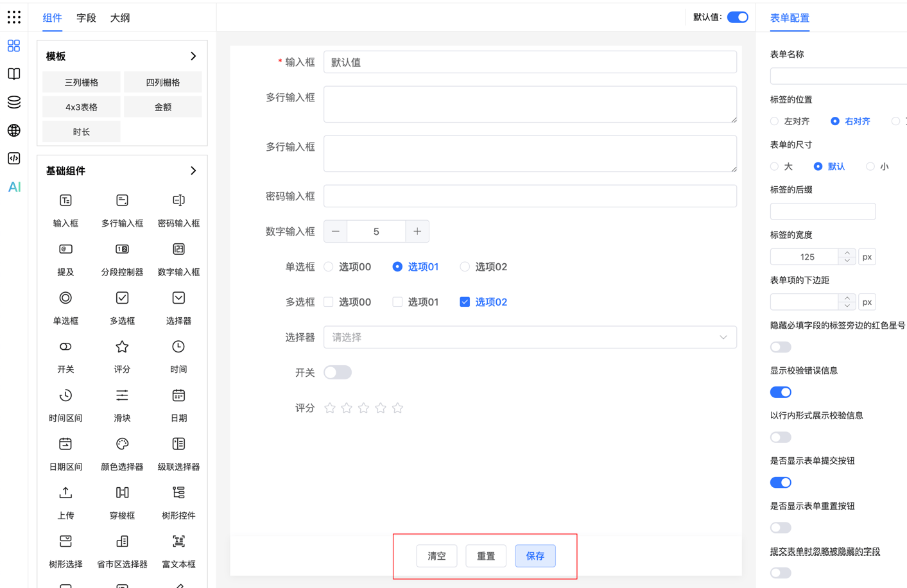Viewport: 907px width, 588px height.
Task: Pick the 上传 upload component icon
Action: [x=65, y=493]
